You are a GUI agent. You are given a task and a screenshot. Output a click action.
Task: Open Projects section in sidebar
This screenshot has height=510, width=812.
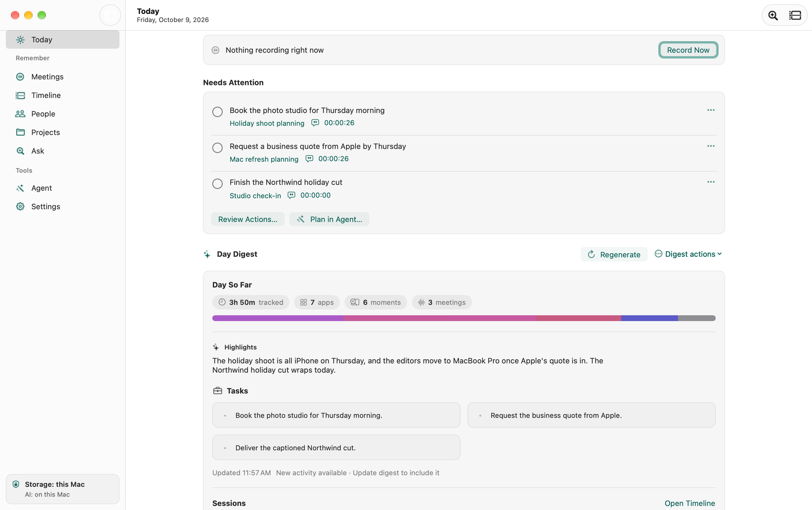(x=62, y=132)
